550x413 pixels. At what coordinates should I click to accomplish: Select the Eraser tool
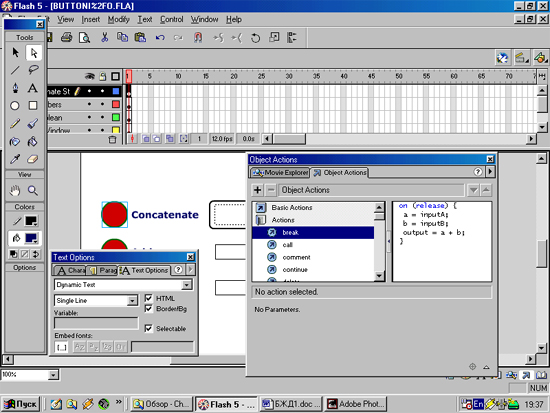click(x=33, y=159)
